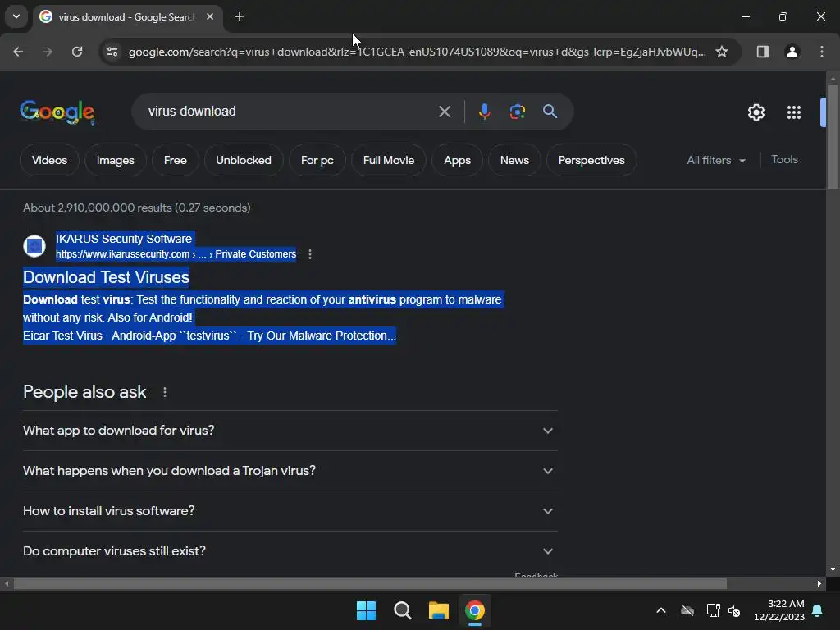Open People also ask options menu

(164, 392)
